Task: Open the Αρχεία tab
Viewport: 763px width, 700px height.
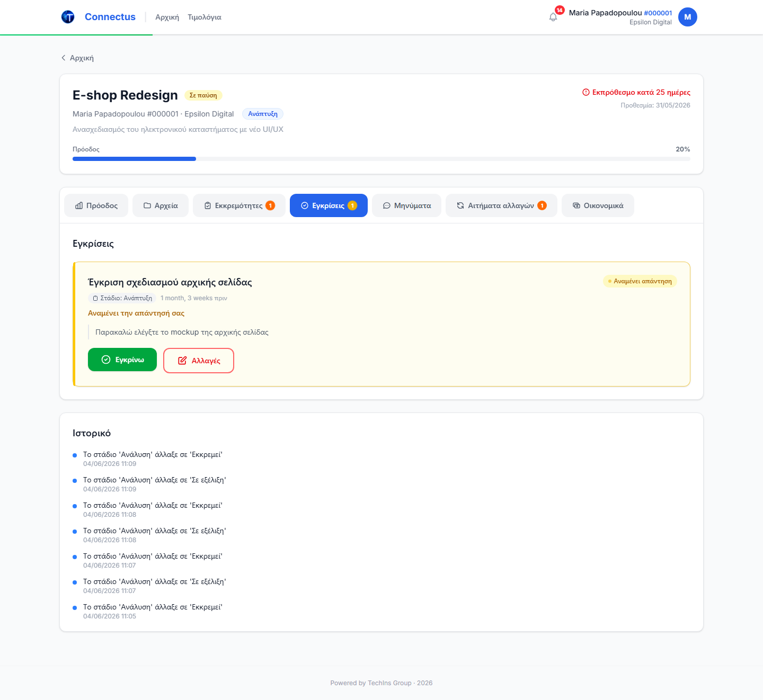Action: (x=161, y=205)
